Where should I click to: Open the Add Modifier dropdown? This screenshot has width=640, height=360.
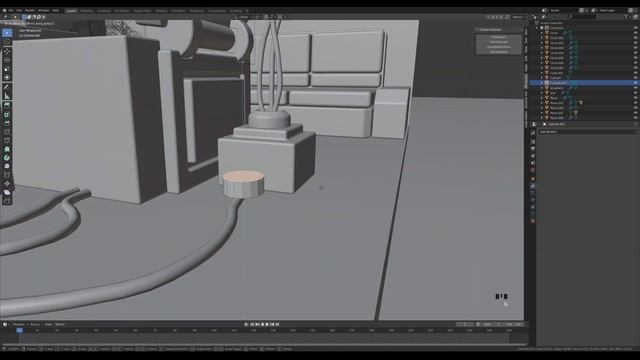(x=587, y=132)
